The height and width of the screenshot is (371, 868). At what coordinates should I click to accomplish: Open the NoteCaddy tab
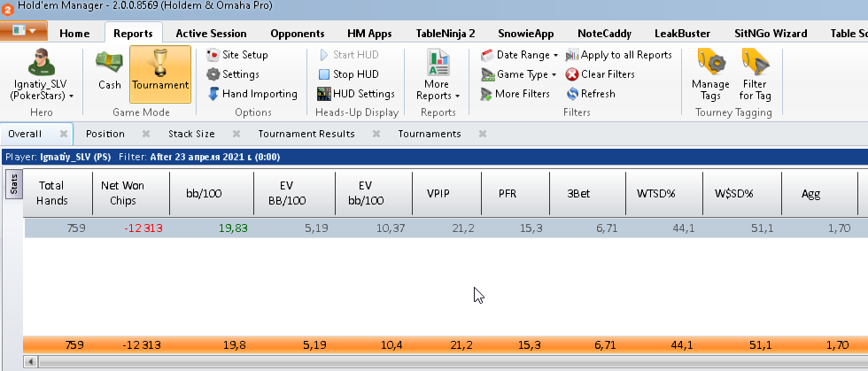(x=604, y=34)
